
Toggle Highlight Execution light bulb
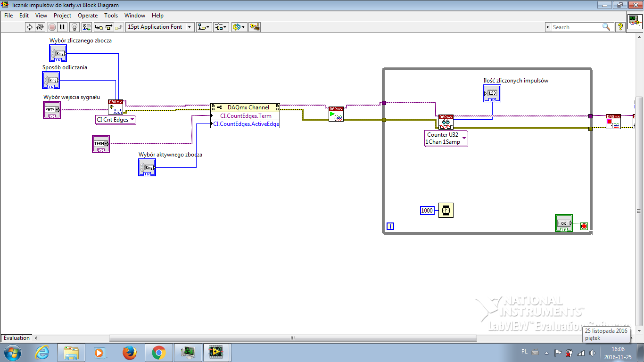point(74,27)
